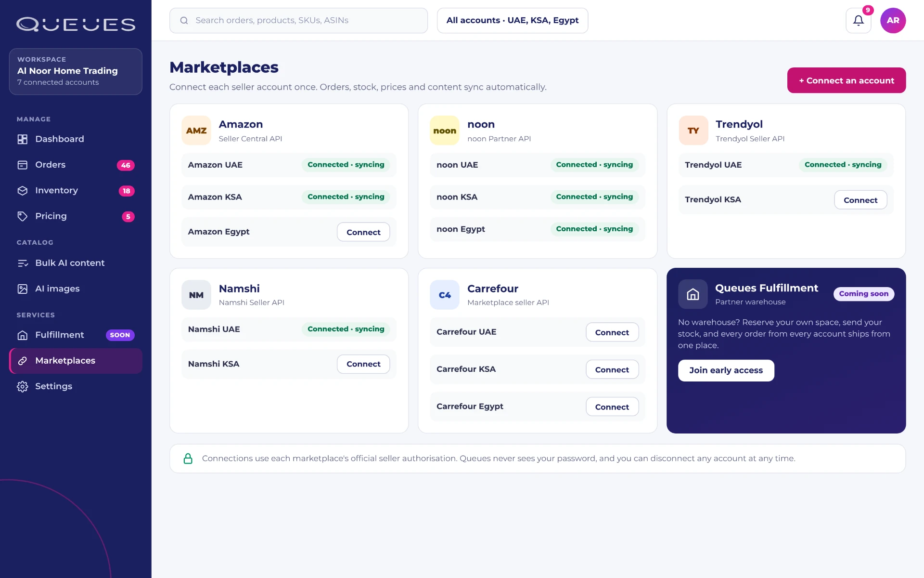
Task: Select Marketplaces in sidebar
Action: click(x=76, y=361)
